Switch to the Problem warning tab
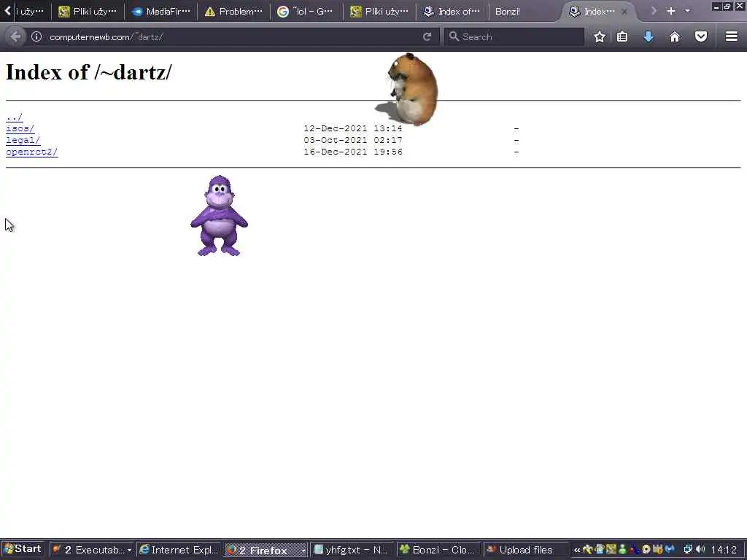This screenshot has width=747, height=560. point(233,12)
